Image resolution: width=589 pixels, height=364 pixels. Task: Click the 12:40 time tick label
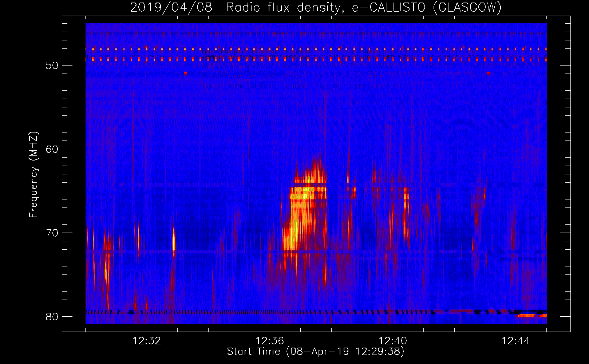(393, 341)
